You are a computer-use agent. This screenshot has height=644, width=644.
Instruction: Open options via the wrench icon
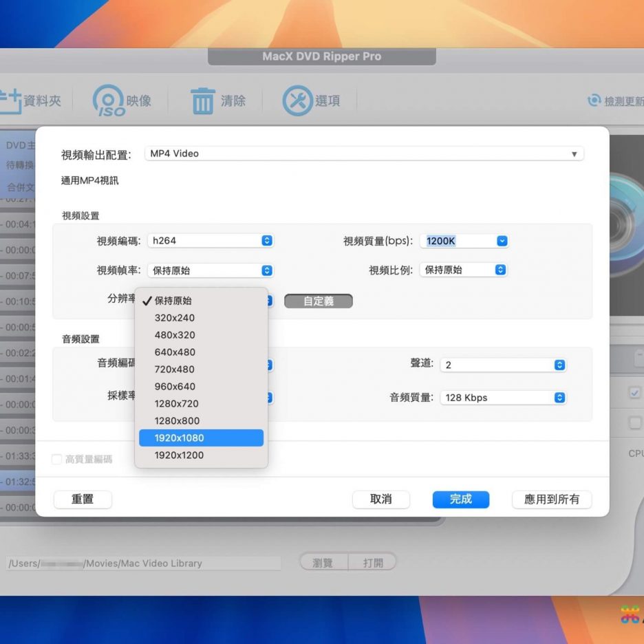click(297, 101)
